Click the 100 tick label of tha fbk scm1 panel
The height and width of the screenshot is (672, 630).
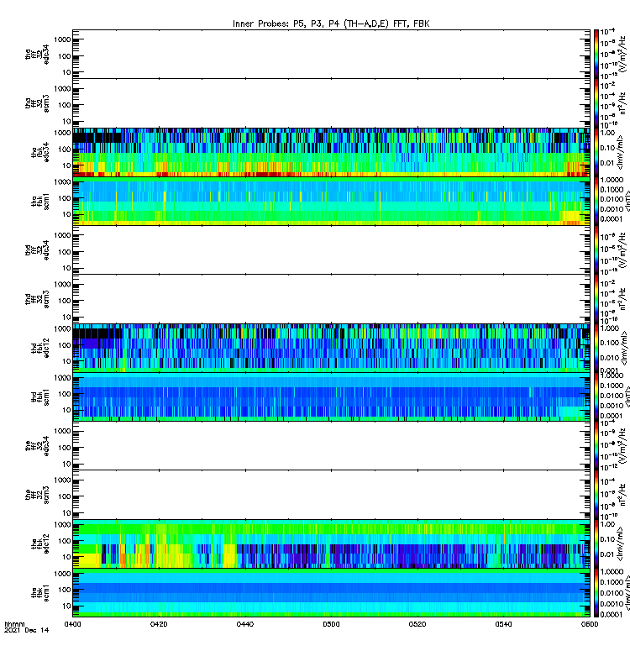click(65, 198)
